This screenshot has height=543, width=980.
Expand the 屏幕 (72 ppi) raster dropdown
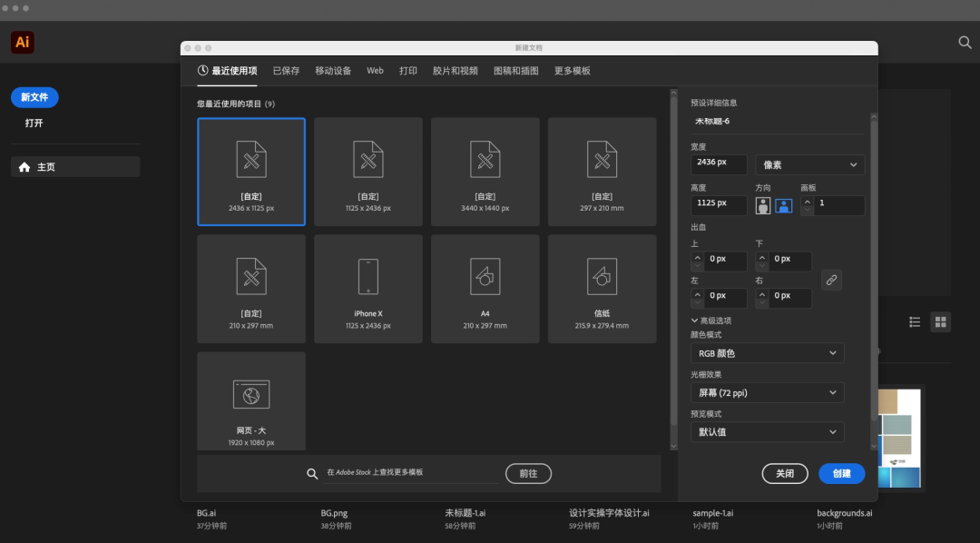[x=767, y=393]
